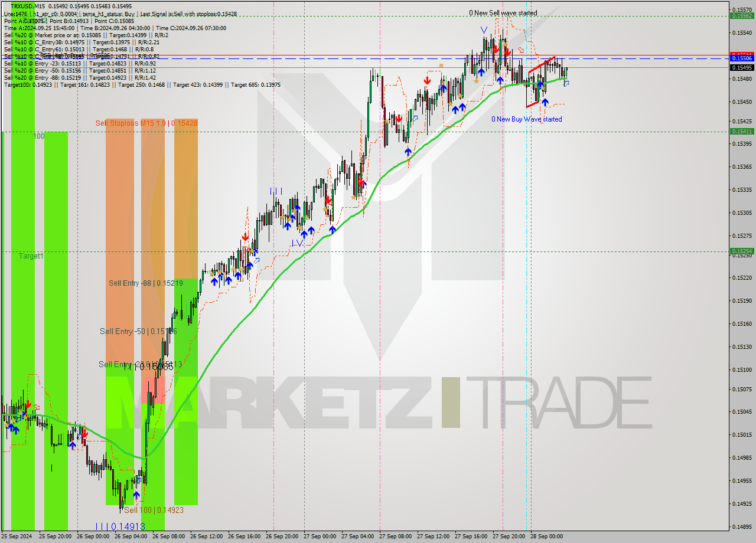Click the 'Target100: 0.14923' targets line
This screenshot has height=543, width=756.
pyautogui.click(x=142, y=84)
